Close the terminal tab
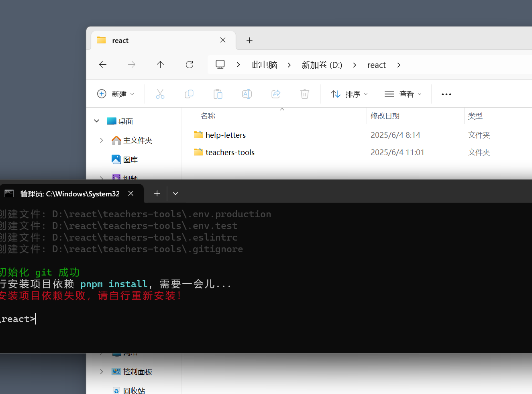Image resolution: width=532 pixels, height=394 pixels. [x=131, y=194]
